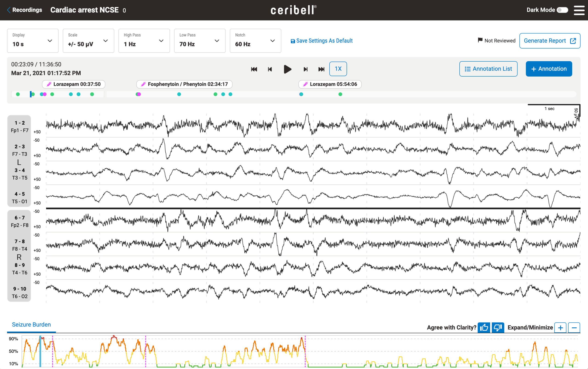The image size is (588, 369).
Task: Open the hamburger navigation menu
Action: coord(580,10)
